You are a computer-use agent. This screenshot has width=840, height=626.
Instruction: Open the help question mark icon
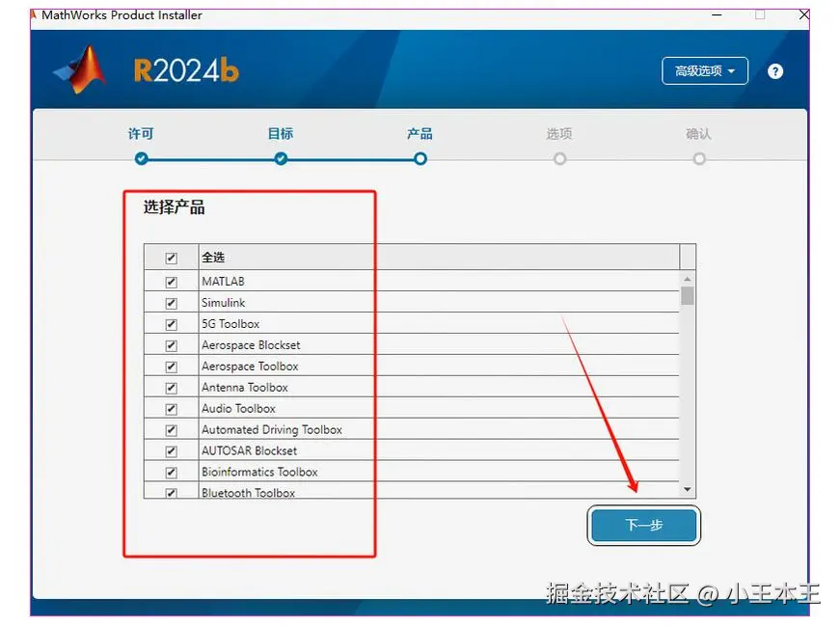coord(775,70)
